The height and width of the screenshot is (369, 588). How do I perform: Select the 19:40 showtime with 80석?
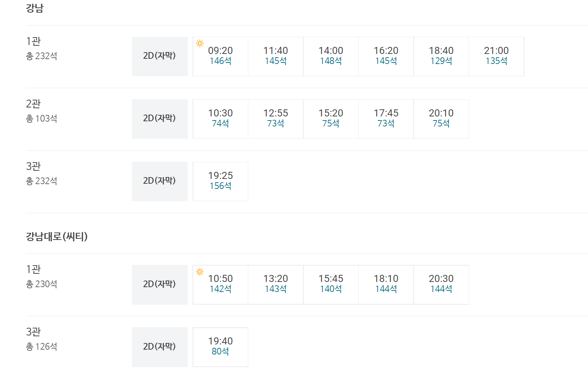220,347
